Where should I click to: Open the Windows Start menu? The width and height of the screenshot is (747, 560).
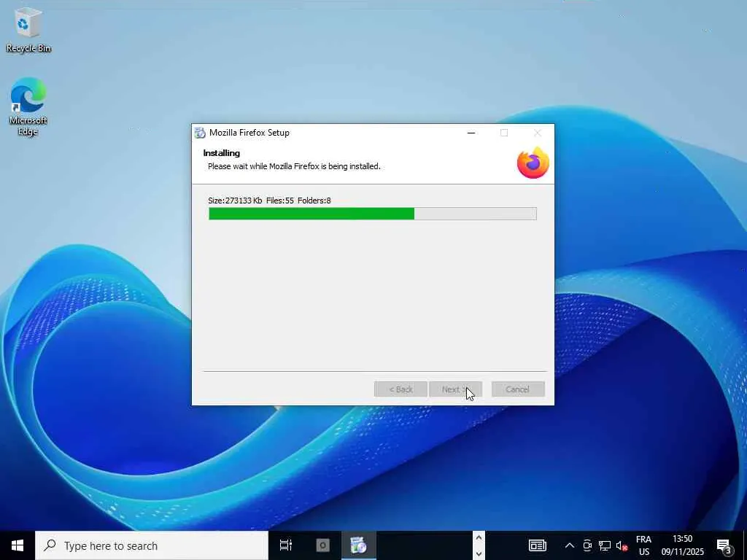coord(18,545)
